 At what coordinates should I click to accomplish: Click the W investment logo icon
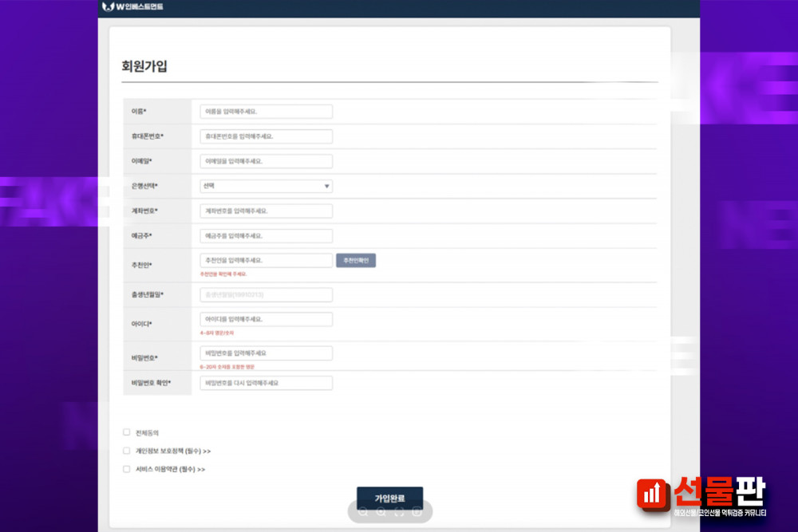click(x=108, y=7)
